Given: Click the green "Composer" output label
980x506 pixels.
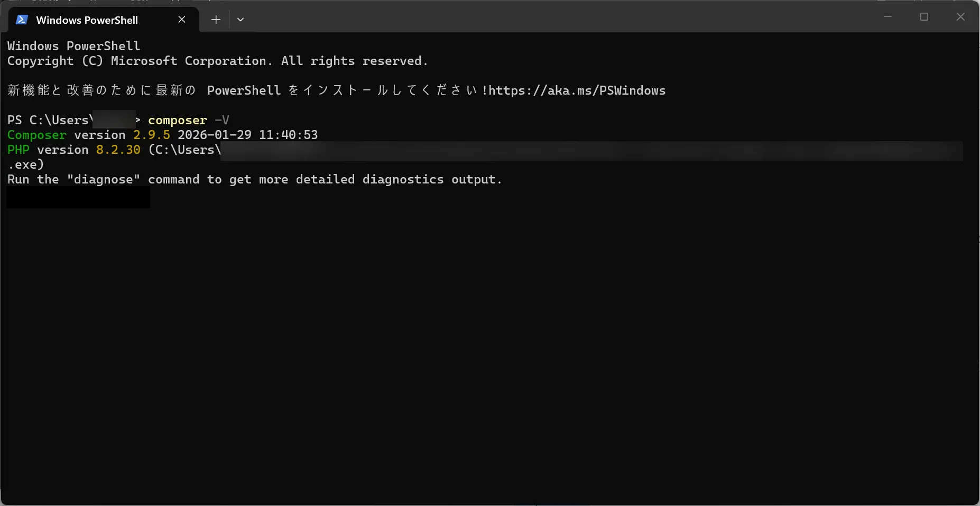Looking at the screenshot, I should [x=37, y=135].
